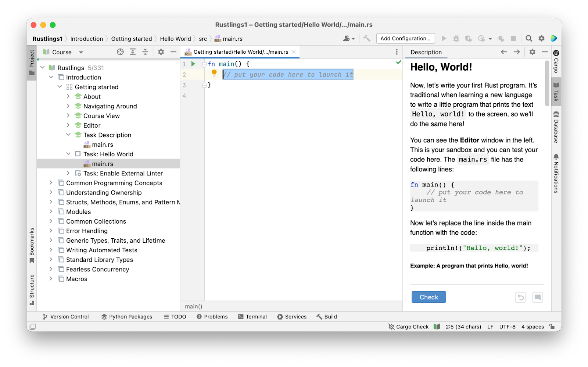
Task: Click the locate target icon in Course panel
Action: point(120,52)
